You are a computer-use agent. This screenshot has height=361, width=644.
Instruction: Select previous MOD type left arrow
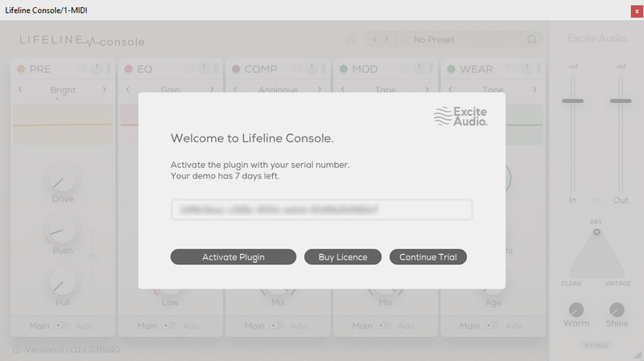point(343,89)
